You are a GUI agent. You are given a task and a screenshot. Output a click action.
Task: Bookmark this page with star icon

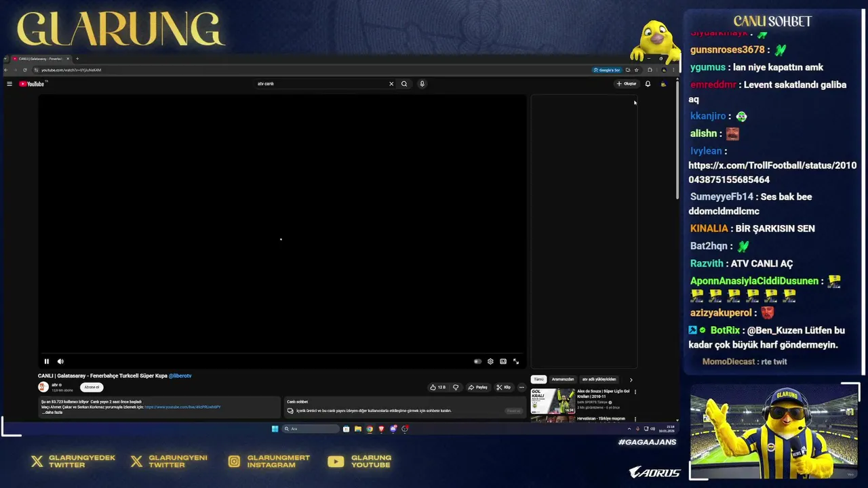[x=636, y=70]
